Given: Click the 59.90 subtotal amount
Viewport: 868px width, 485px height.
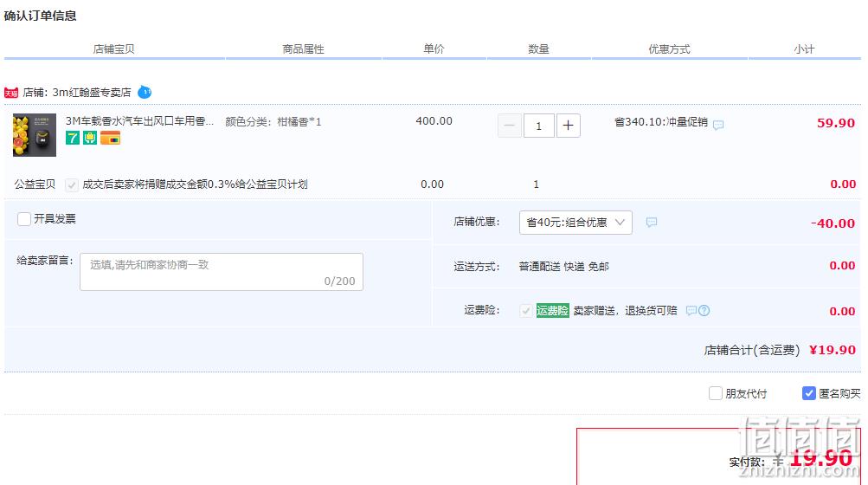Looking at the screenshot, I should [x=836, y=123].
